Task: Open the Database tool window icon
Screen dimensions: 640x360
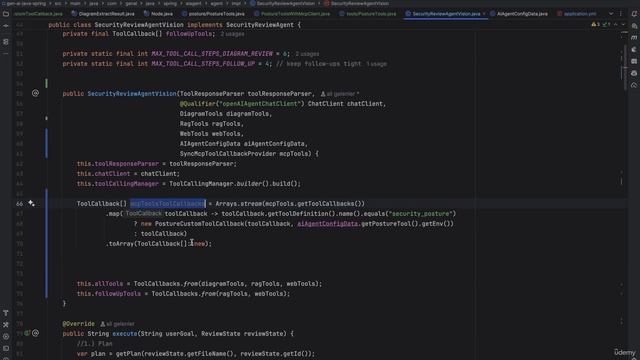Action: pyautogui.click(x=634, y=61)
